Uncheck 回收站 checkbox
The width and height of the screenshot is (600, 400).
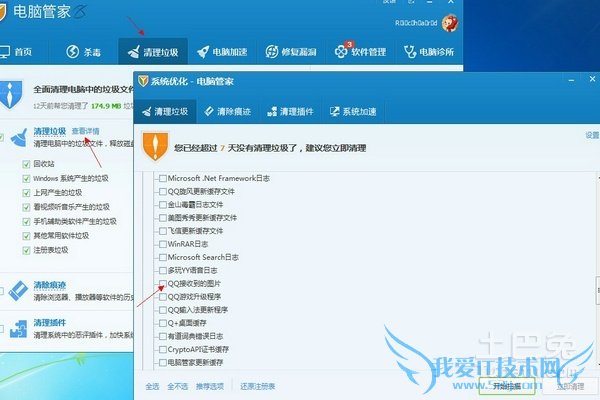26,164
